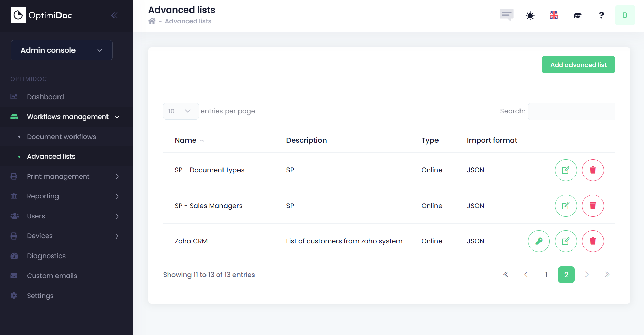Screen dimensions: 644x335
Task: Collapse the sidebar with double-chevron
Action: click(114, 15)
